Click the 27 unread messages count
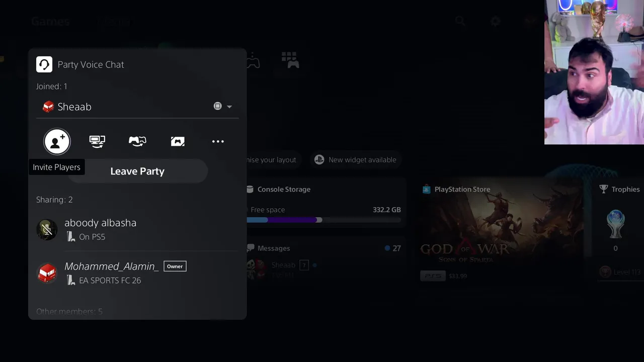The height and width of the screenshot is (362, 644). point(396,248)
